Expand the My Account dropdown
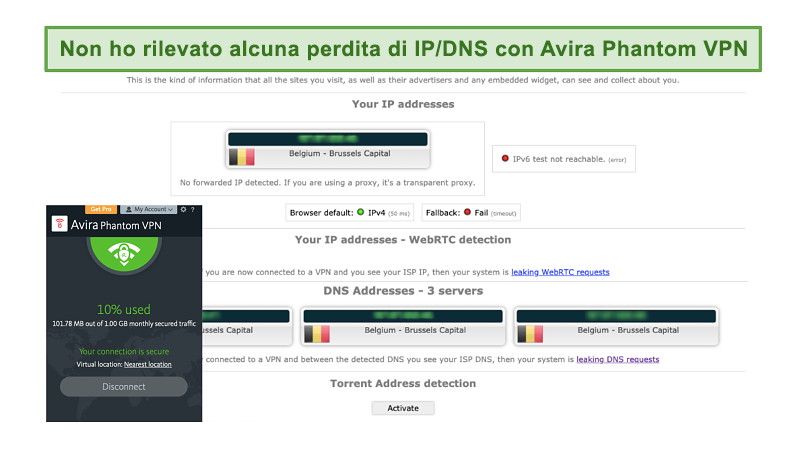Viewport: 806px width, 453px height. tap(149, 209)
